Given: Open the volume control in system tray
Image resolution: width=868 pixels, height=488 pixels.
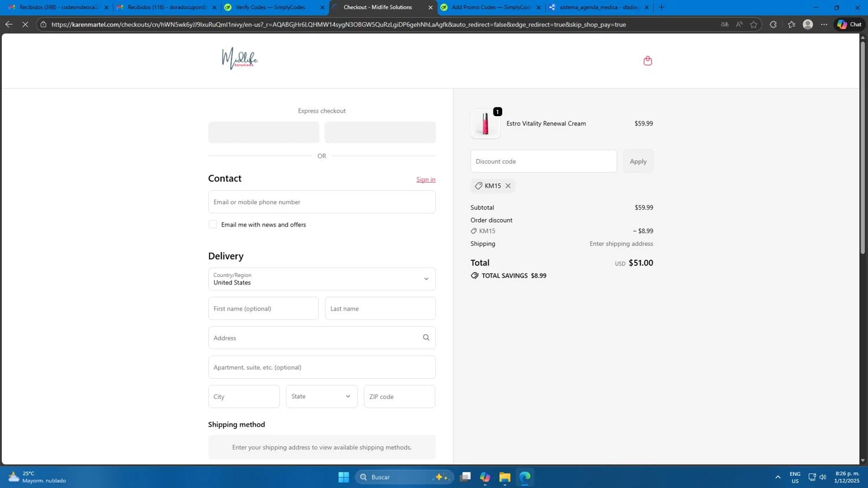Looking at the screenshot, I should (823, 477).
